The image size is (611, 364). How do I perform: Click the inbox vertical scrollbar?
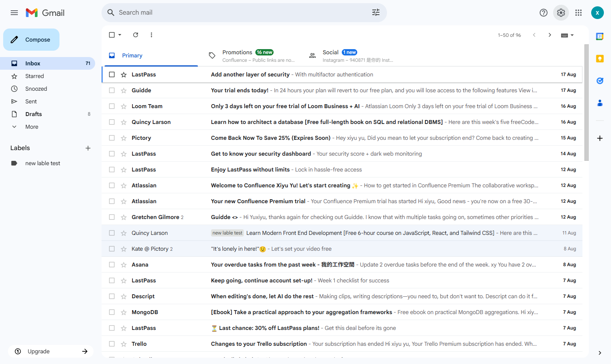click(586, 103)
